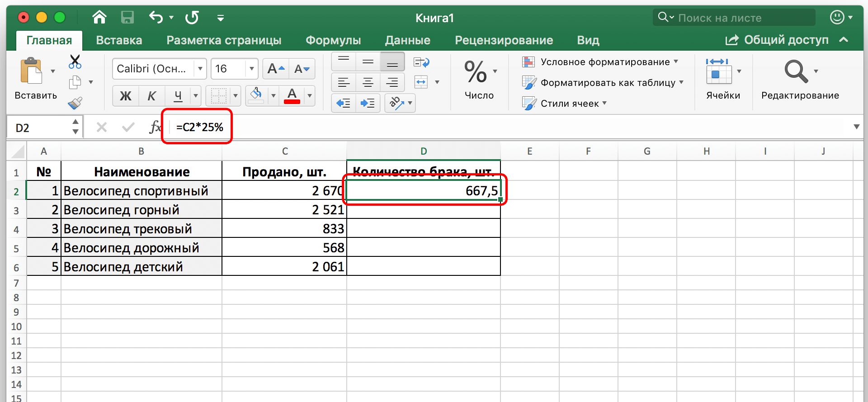Click the Copy documents icon

75,82
